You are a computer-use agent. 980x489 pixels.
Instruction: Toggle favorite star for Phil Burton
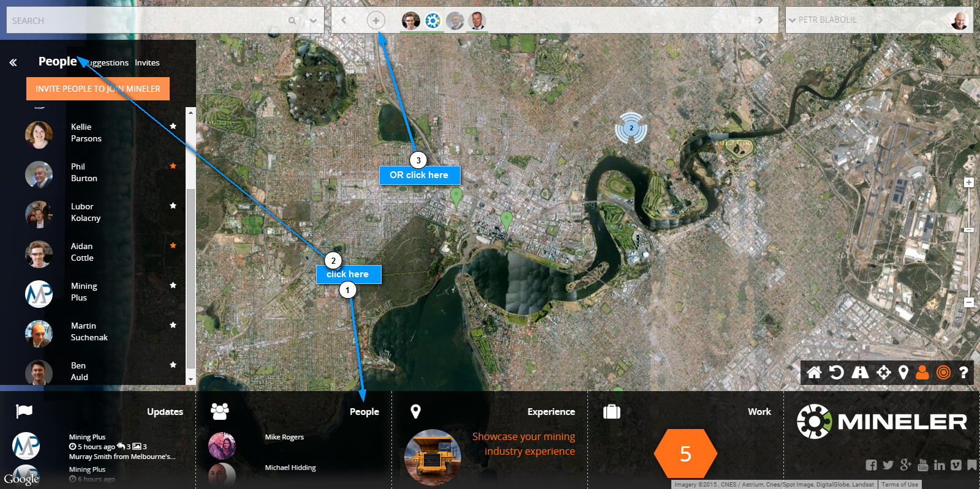pos(173,166)
